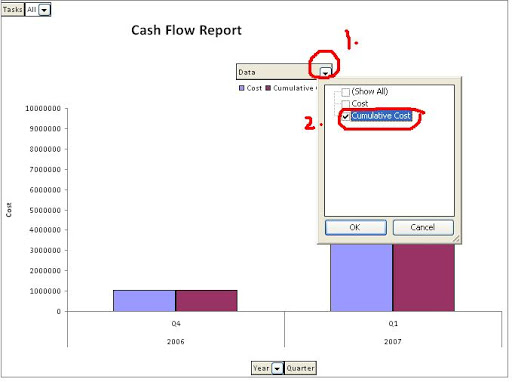Click the Cumulative legend color swatch
The image size is (512, 382).
[268, 88]
